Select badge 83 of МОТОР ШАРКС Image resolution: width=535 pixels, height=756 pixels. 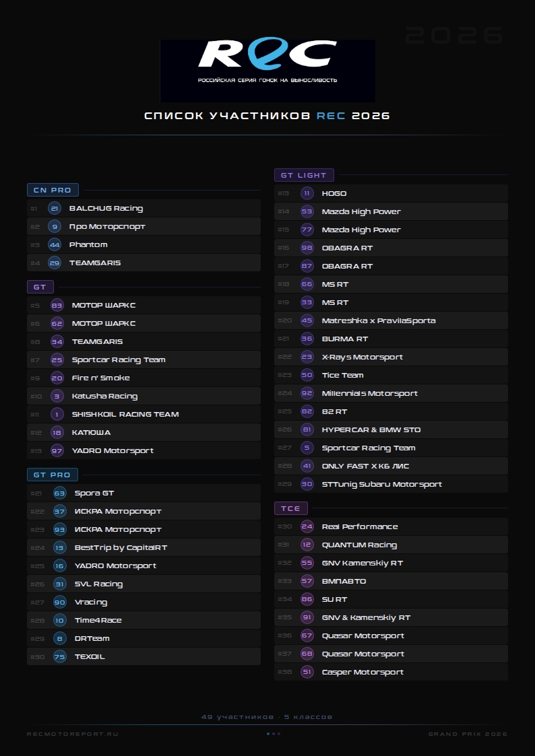tap(57, 305)
